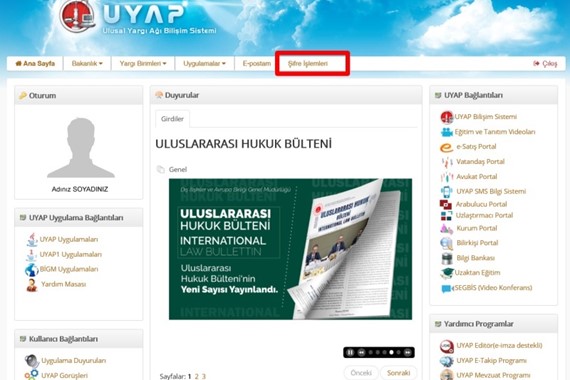Go to previous slide with rewind button
Image resolution: width=570 pixels, height=380 pixels.
point(361,352)
